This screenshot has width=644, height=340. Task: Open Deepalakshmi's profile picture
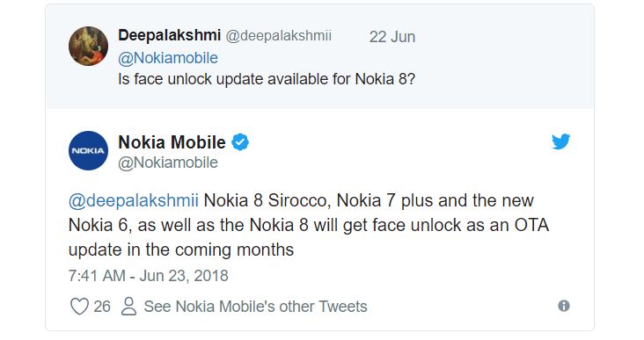click(88, 46)
